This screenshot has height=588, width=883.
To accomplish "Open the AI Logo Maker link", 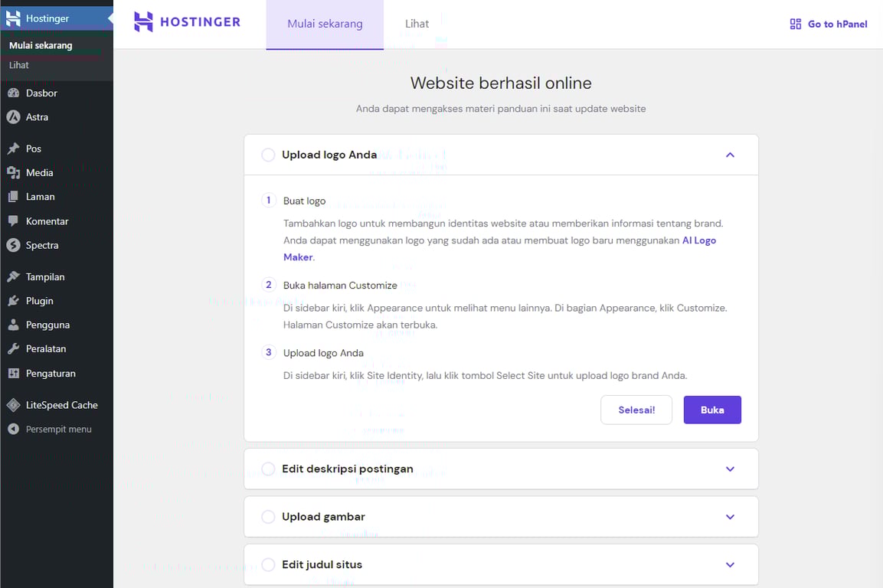I will (699, 240).
